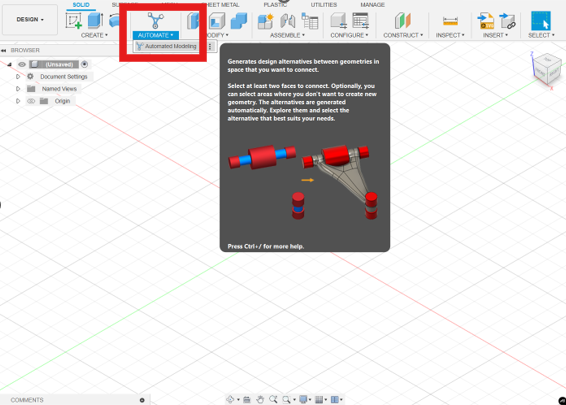The image size is (566, 405).
Task: Open the ASSEMBLE panel dropdown
Action: [x=287, y=35]
